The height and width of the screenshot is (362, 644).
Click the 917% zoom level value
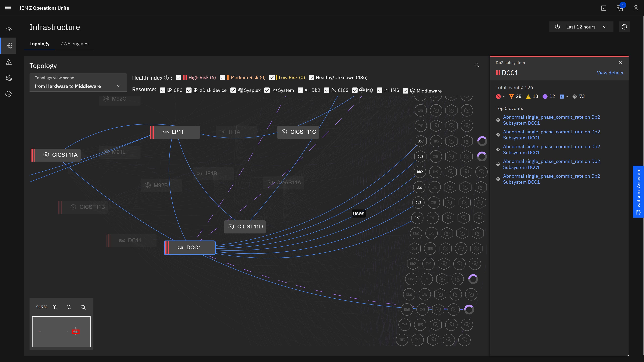(42, 307)
